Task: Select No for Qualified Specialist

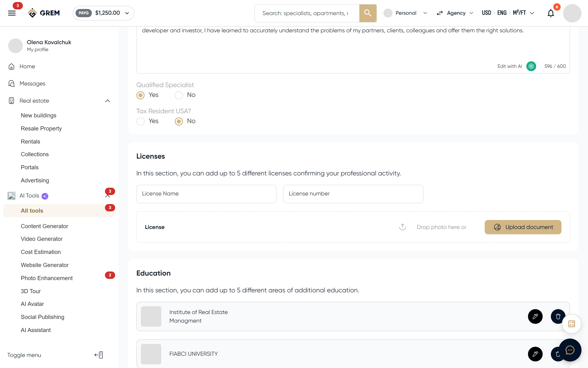Action: click(x=179, y=95)
